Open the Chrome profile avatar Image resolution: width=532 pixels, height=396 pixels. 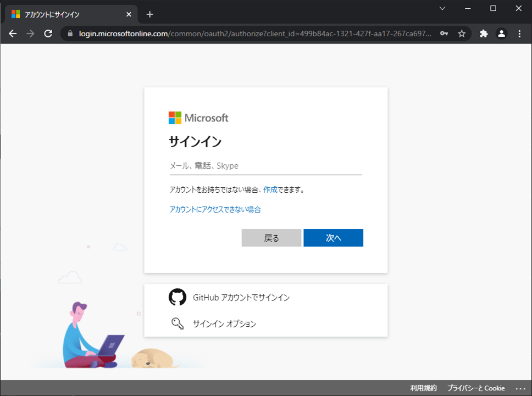501,34
